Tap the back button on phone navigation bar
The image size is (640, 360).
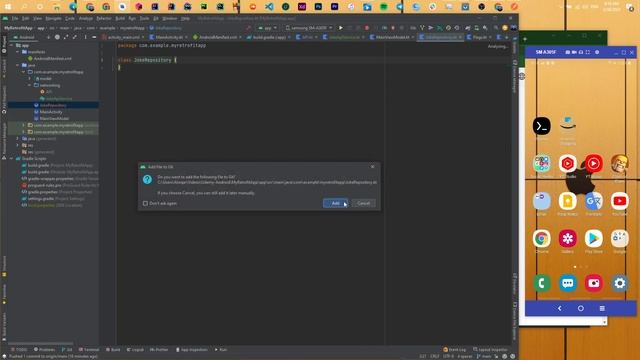559,308
